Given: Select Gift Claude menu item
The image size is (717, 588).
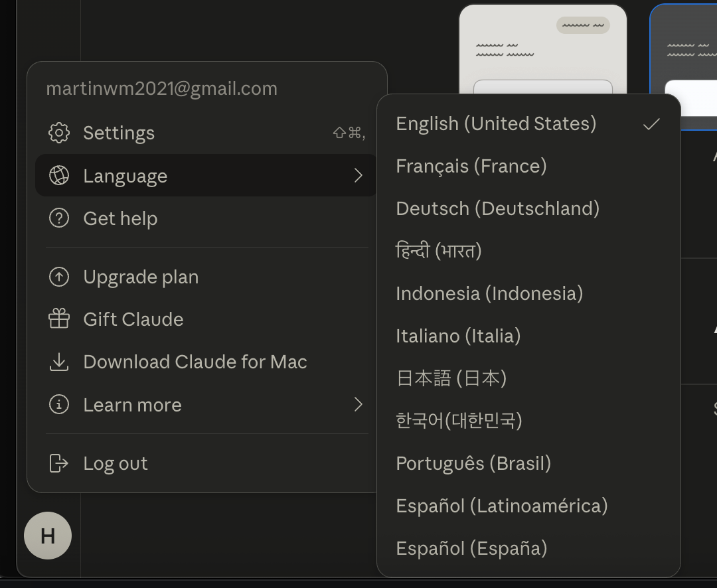Looking at the screenshot, I should pos(206,319).
